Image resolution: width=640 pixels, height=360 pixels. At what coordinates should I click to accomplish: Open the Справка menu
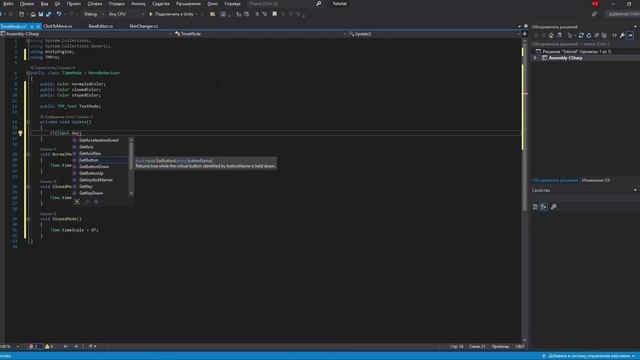coord(232,4)
